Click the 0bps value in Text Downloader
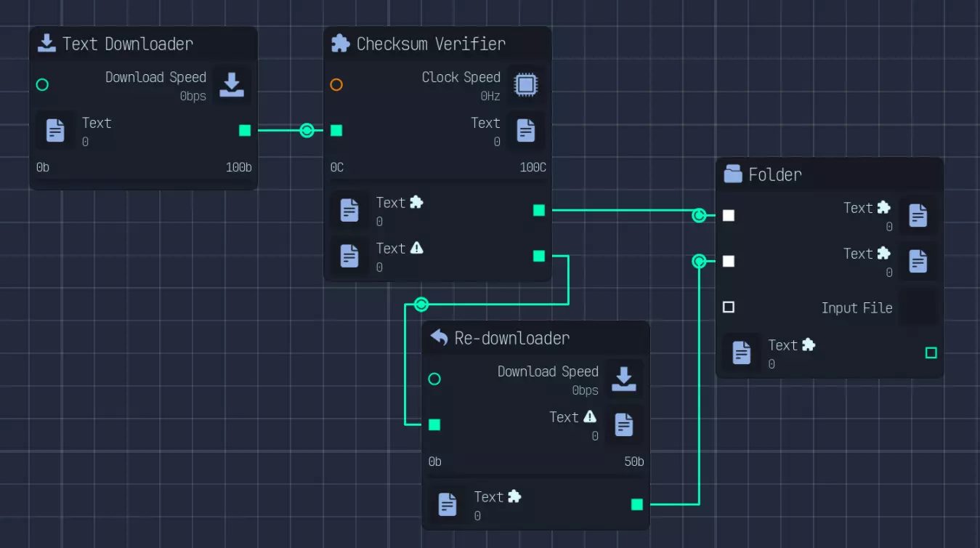 pyautogui.click(x=193, y=96)
